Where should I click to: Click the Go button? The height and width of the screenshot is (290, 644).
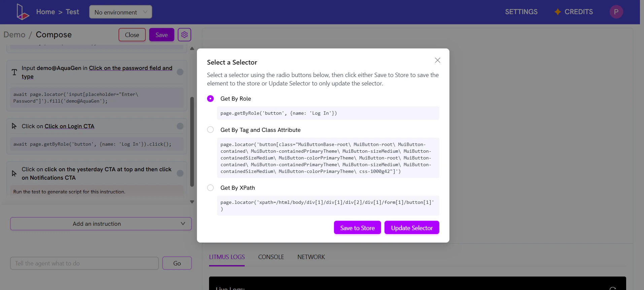point(177,263)
